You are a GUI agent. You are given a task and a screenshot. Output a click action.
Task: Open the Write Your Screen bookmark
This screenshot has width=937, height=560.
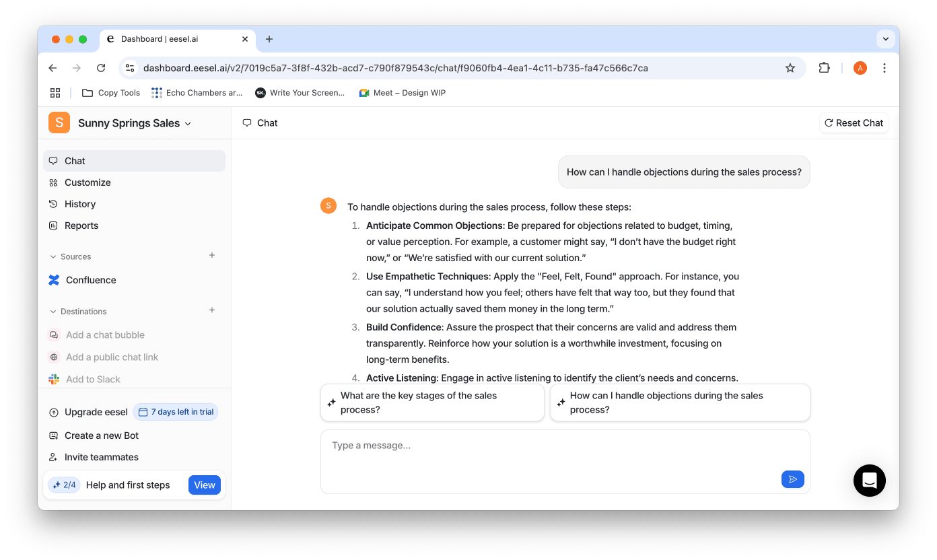(x=300, y=93)
